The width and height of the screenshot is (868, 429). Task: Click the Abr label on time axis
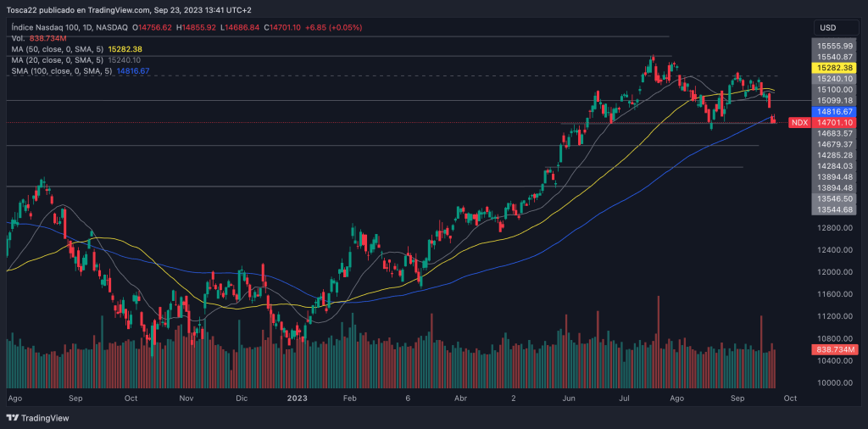(x=461, y=397)
